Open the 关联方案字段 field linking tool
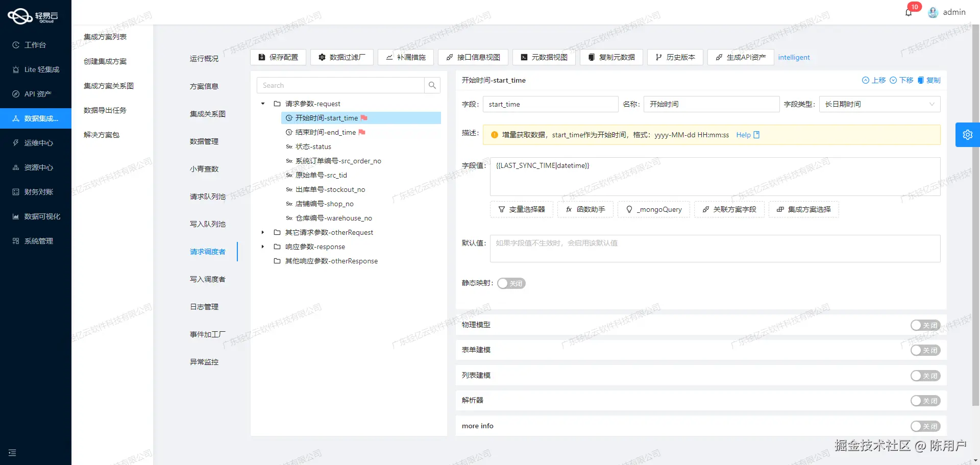The image size is (980, 465). 729,209
